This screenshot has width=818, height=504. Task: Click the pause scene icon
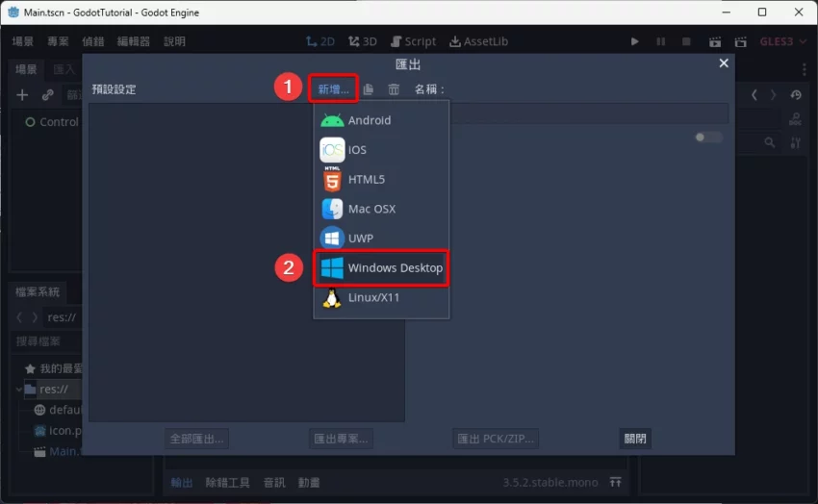[x=660, y=41]
